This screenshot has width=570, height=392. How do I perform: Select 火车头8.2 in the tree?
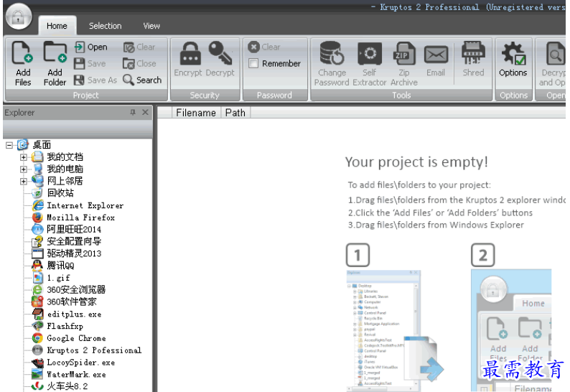tap(67, 386)
